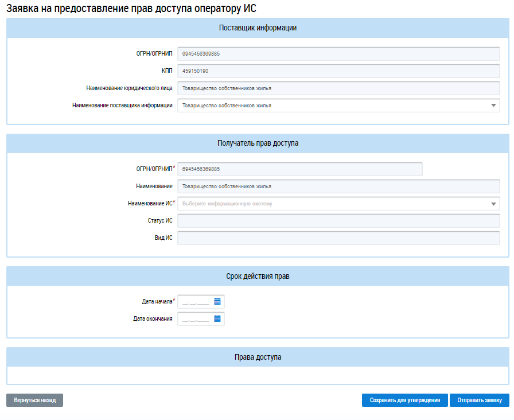The image size is (514, 420).
Task: Click into the Дата окончания date input
Action: point(196,319)
